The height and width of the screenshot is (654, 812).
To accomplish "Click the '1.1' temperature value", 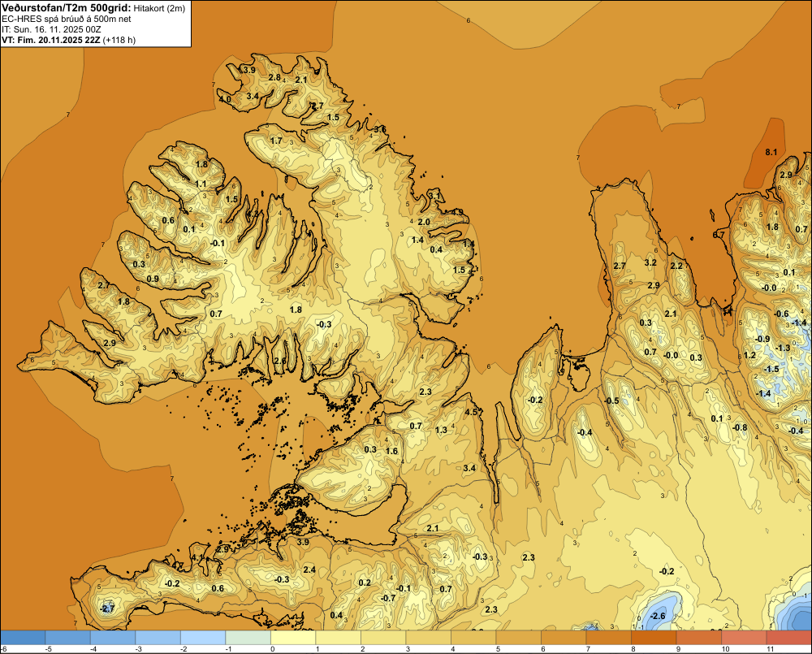I will tap(201, 184).
